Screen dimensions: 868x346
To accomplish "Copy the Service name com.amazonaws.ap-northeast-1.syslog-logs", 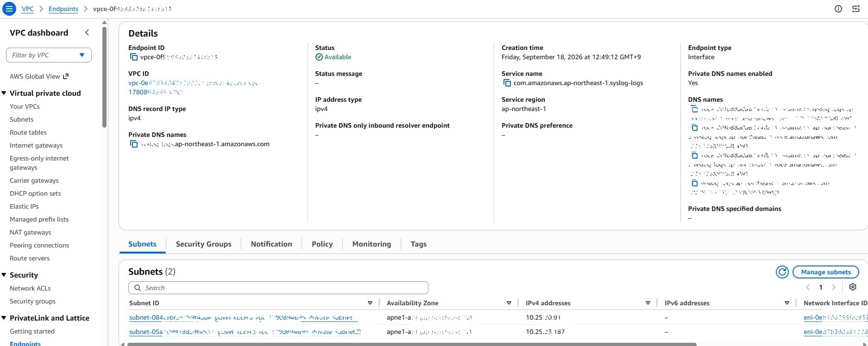I will pos(507,83).
